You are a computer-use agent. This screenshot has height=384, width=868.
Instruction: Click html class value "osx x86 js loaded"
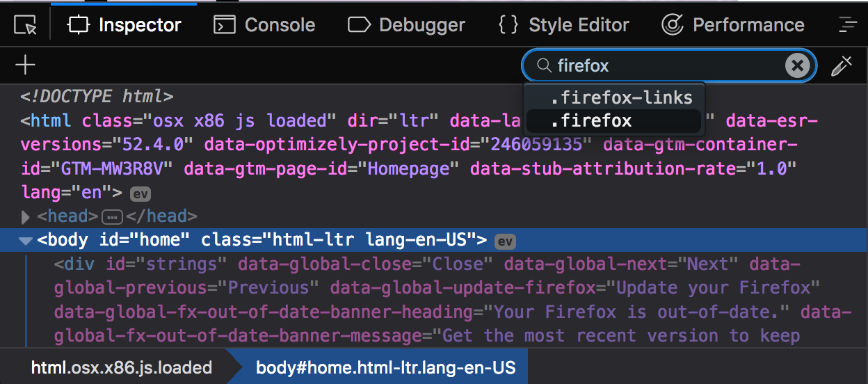(240, 120)
